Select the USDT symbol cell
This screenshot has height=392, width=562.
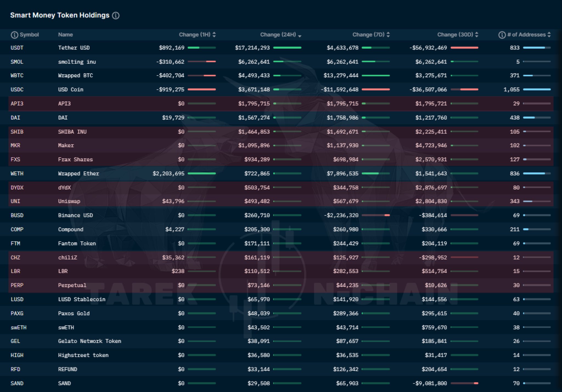point(17,48)
